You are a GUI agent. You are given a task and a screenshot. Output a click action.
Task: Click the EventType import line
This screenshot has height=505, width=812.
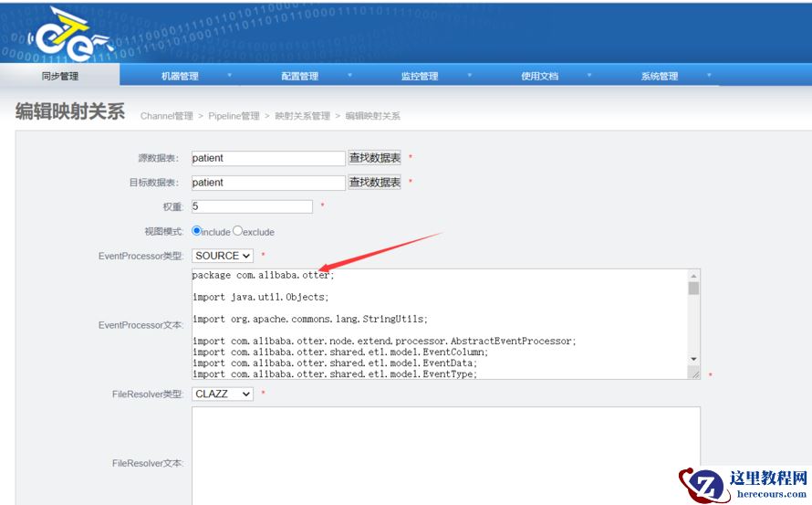click(x=335, y=373)
